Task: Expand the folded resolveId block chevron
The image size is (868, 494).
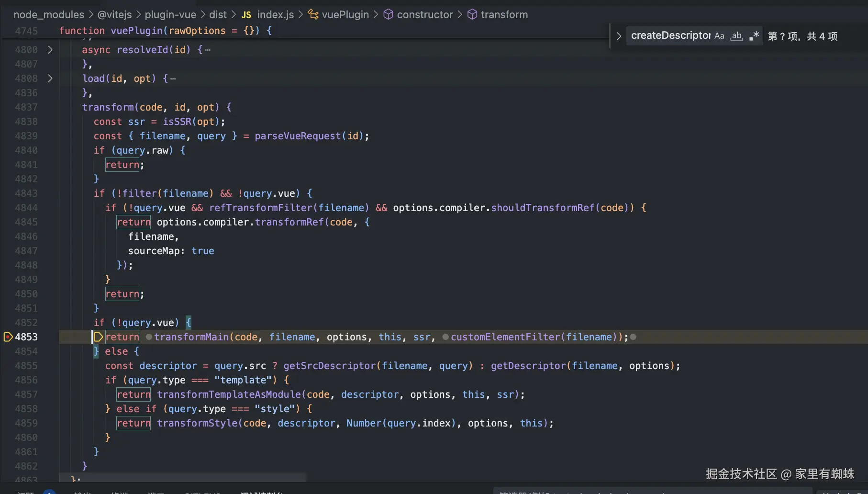Action: click(x=50, y=50)
